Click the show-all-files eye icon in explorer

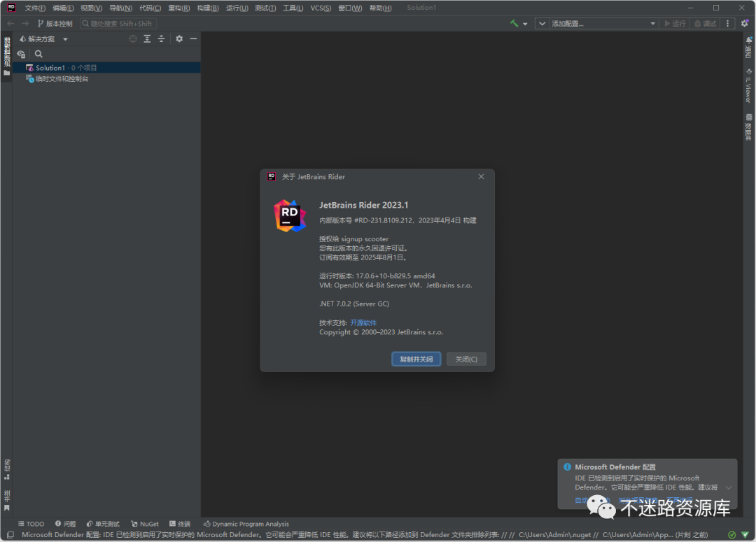point(21,54)
